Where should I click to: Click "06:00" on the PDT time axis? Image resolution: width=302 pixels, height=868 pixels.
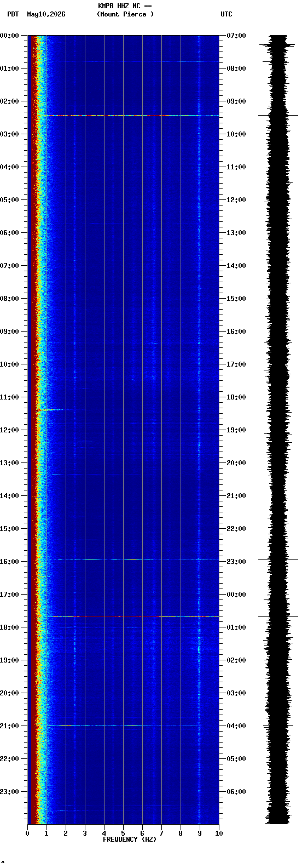tap(10, 233)
